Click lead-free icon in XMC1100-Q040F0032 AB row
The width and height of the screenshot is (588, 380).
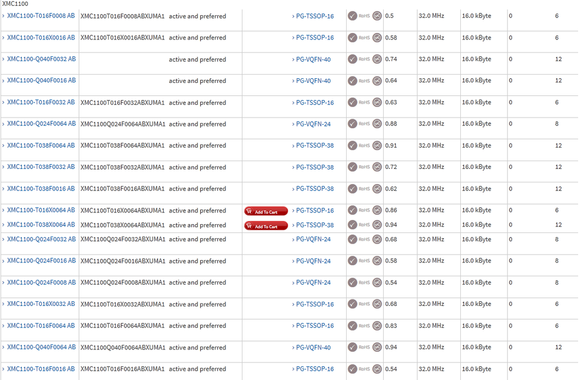pos(377,59)
